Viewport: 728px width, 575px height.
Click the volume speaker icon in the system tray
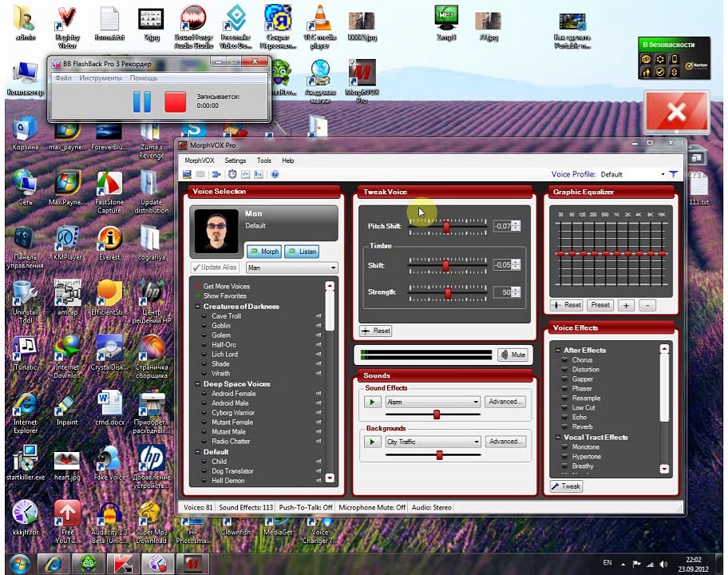coord(663,565)
